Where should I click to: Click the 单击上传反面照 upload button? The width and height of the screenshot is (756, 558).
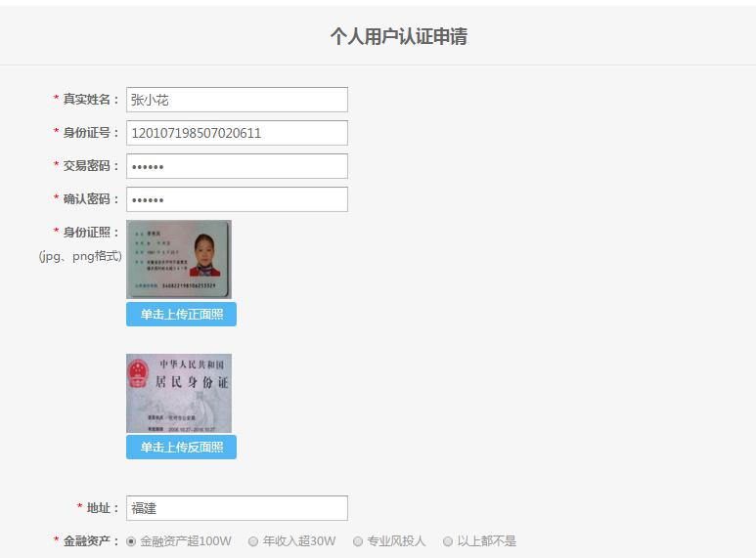(x=181, y=448)
